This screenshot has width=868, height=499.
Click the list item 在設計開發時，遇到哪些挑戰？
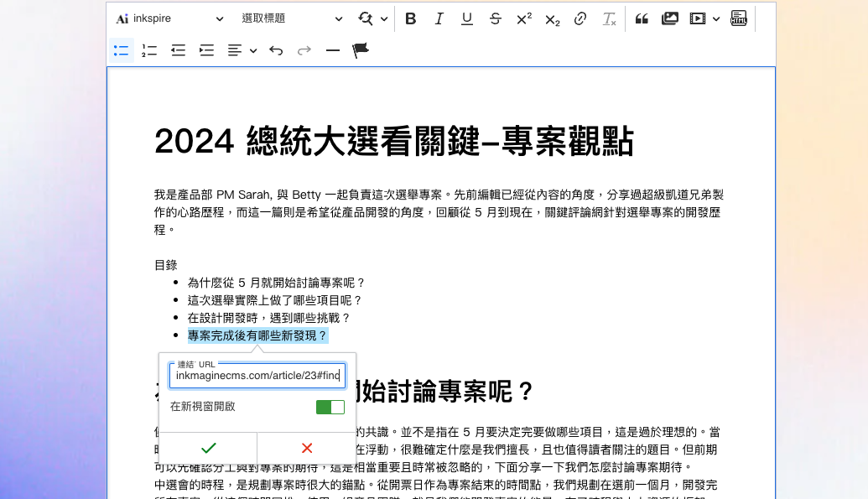pyautogui.click(x=269, y=319)
